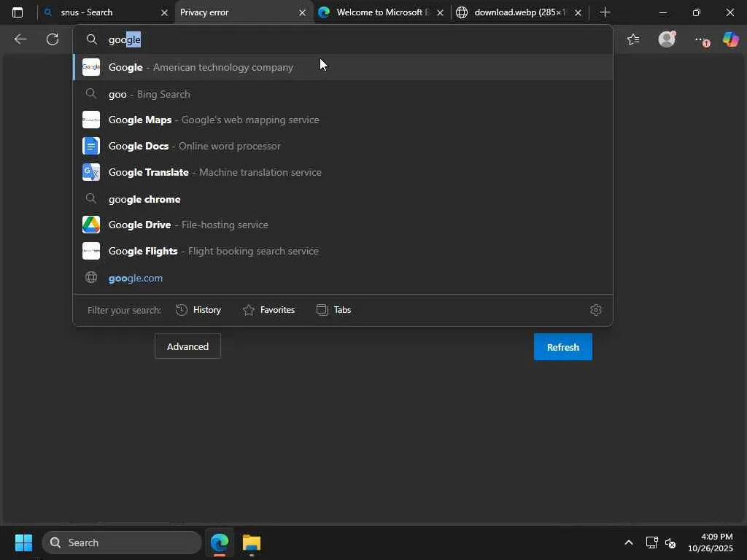Click the Google Maps suggestion icon

(91, 120)
